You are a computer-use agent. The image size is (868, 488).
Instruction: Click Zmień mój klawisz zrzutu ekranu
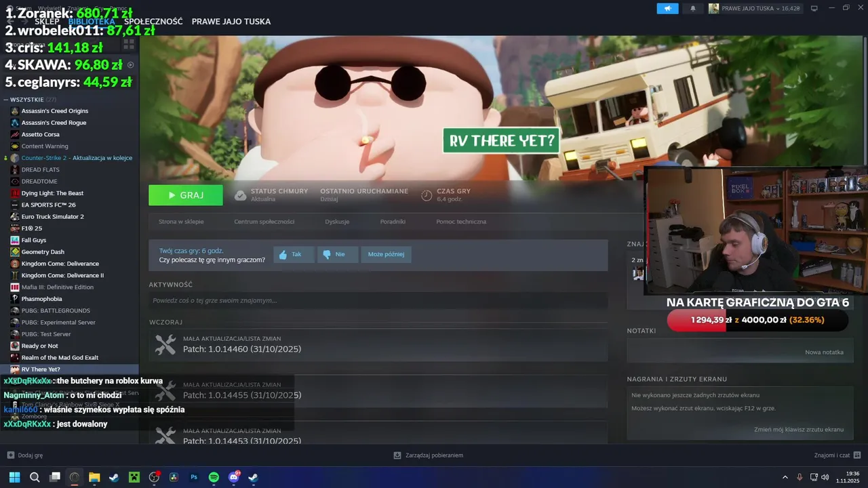tap(799, 430)
